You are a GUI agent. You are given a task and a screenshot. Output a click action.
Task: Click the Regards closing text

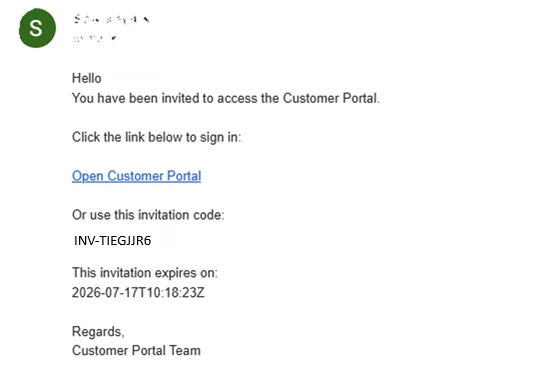98,332
